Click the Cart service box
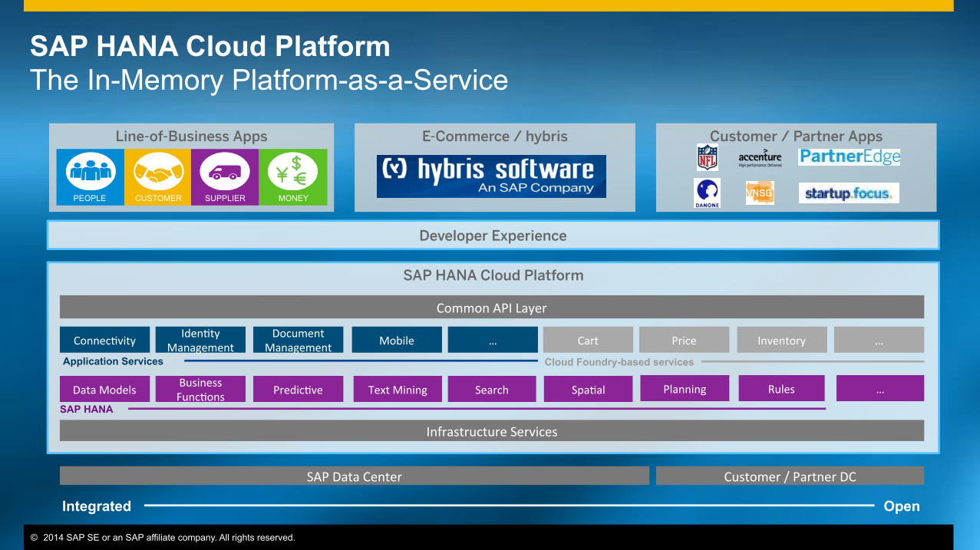Image resolution: width=980 pixels, height=550 pixels. coord(588,340)
